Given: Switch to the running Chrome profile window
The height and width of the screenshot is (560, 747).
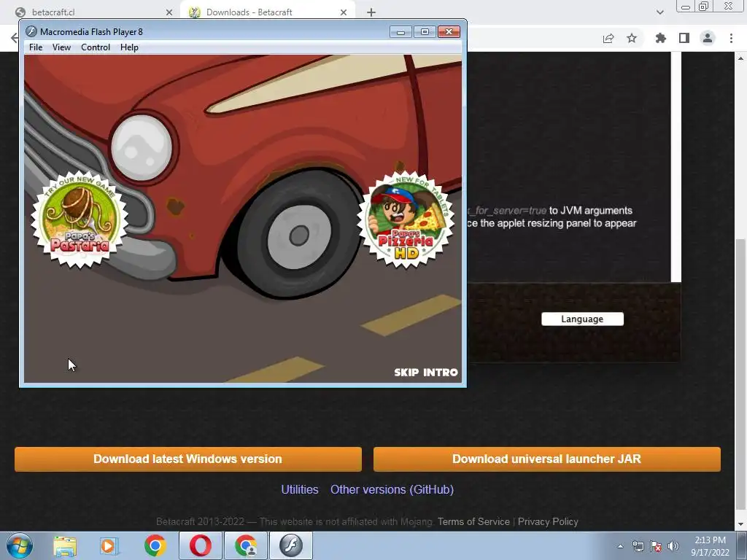Looking at the screenshot, I should [x=246, y=545].
